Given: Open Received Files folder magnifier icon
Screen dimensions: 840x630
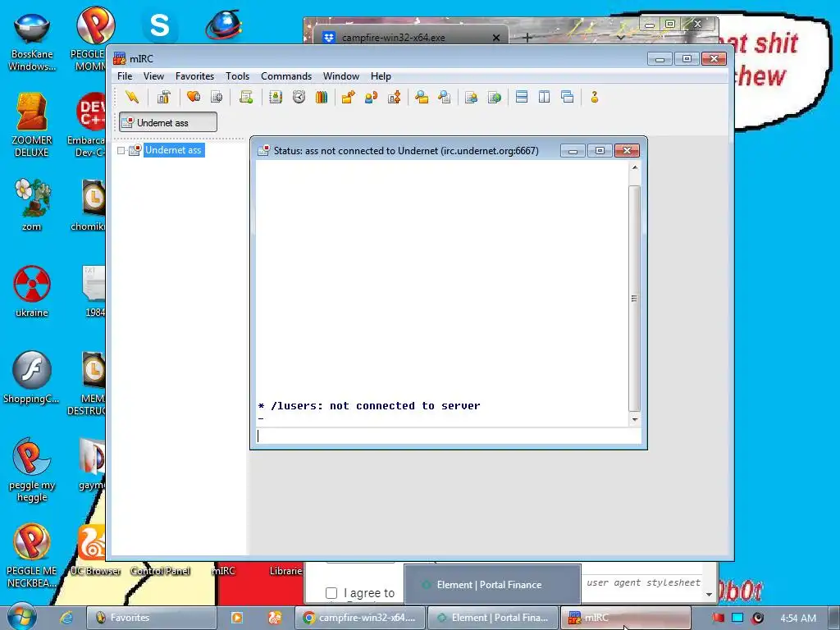Looking at the screenshot, I should [422, 97].
